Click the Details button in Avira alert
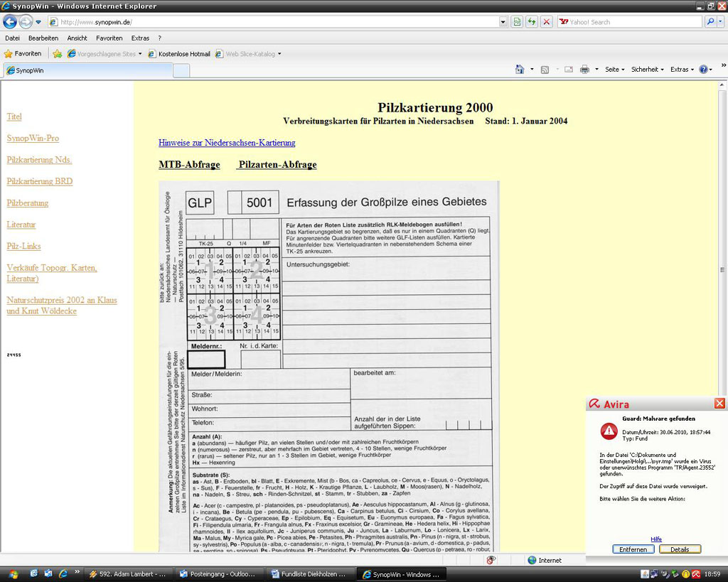 coord(680,549)
